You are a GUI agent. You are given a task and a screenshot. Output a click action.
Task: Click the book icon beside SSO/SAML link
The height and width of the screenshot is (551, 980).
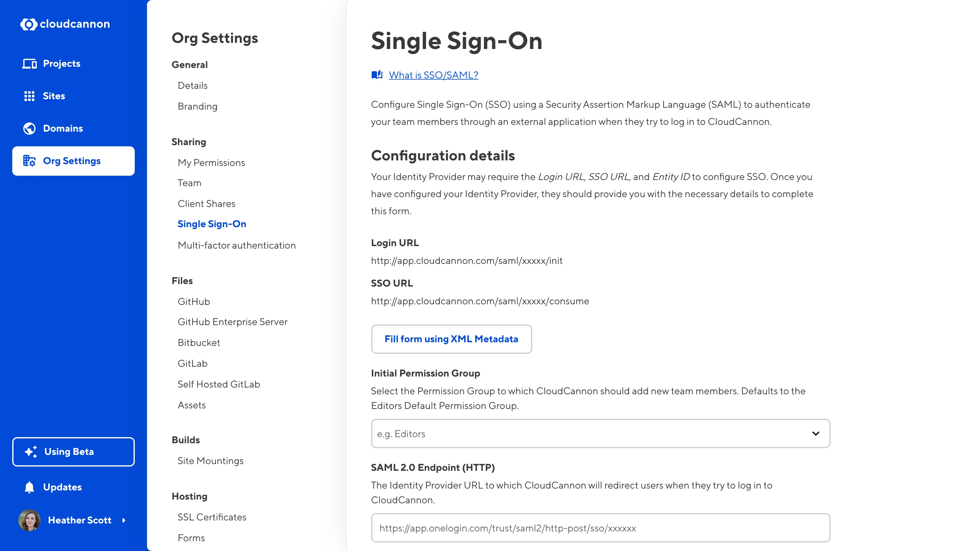coord(377,75)
